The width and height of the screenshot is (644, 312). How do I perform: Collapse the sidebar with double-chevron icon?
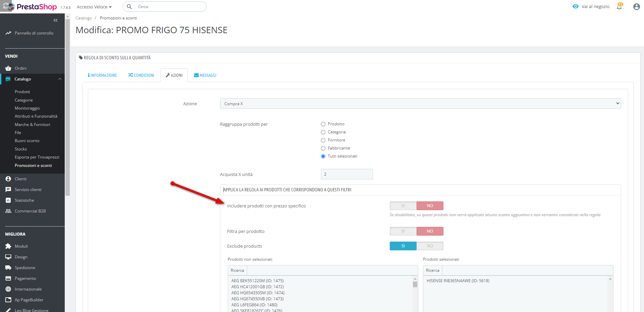pos(55,20)
